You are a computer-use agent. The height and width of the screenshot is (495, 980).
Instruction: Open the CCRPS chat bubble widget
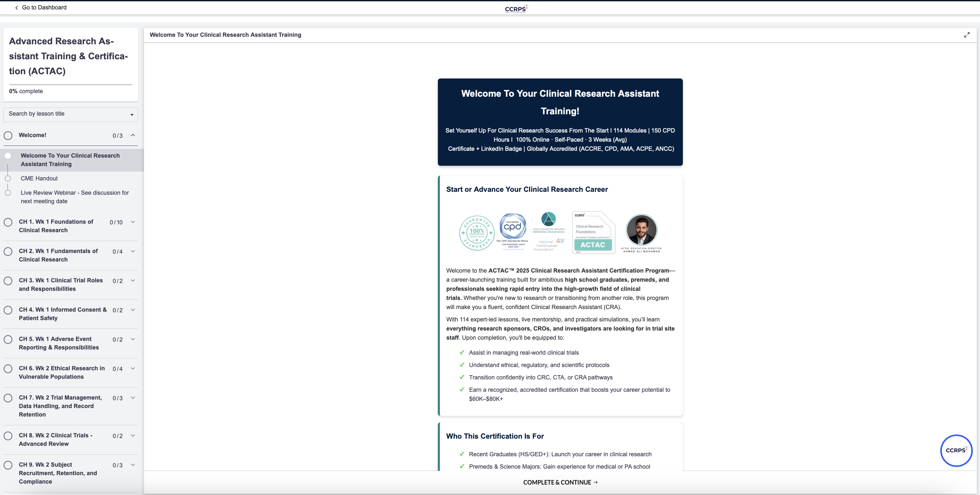tap(956, 450)
